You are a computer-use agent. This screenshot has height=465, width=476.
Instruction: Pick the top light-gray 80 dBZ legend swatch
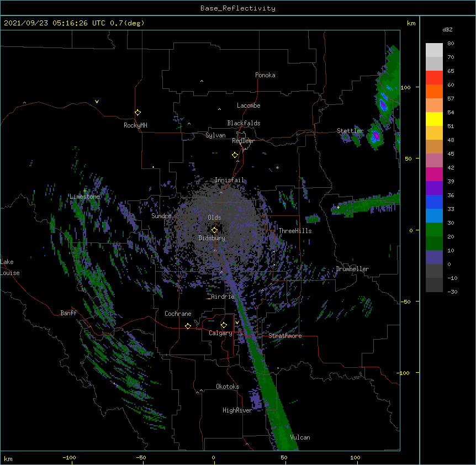point(434,50)
